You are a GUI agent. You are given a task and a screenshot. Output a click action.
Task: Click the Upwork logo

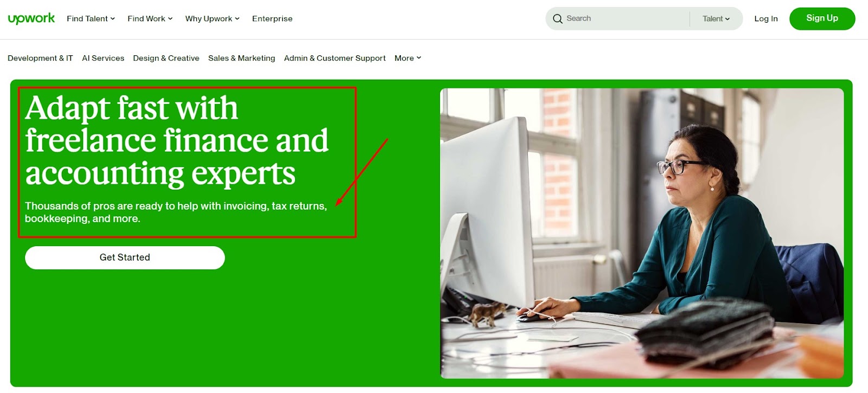pyautogui.click(x=31, y=18)
